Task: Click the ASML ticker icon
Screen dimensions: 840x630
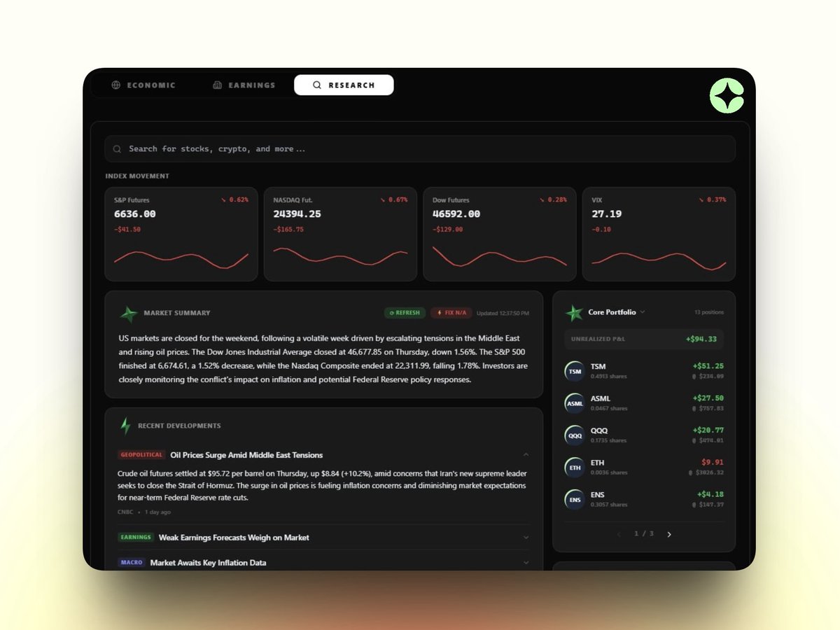Action: [575, 403]
